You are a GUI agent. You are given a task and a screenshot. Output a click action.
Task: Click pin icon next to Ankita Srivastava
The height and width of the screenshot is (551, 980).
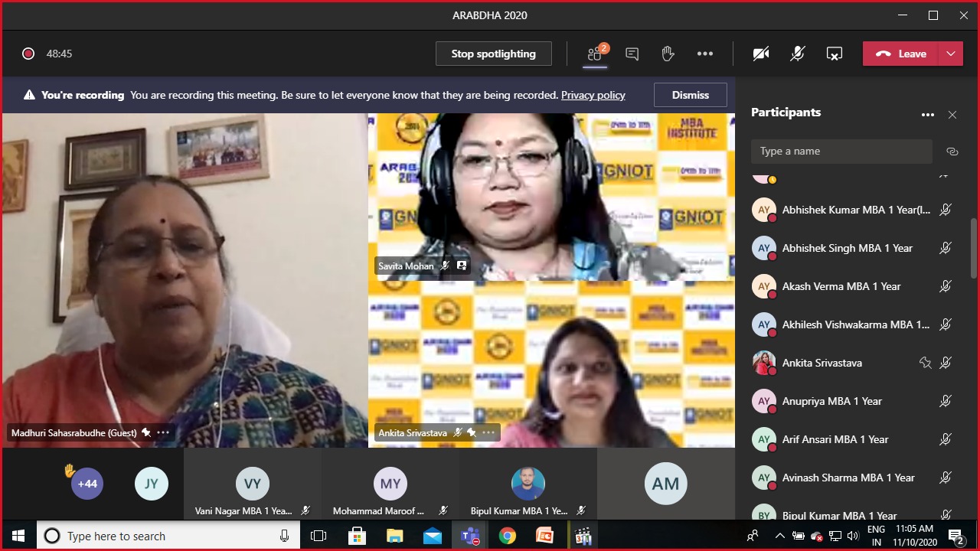(x=925, y=363)
